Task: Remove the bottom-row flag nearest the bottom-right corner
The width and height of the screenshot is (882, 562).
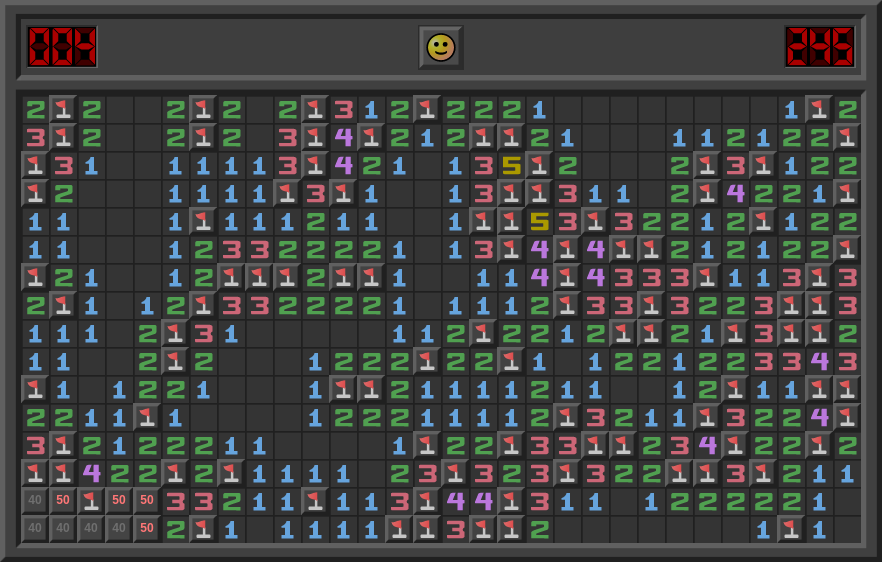Action: pos(792,529)
